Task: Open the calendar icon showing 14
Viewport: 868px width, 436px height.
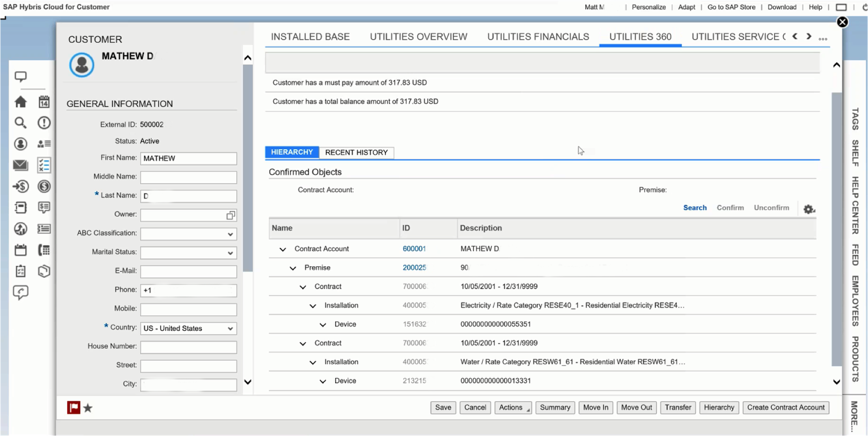Action: coord(44,101)
